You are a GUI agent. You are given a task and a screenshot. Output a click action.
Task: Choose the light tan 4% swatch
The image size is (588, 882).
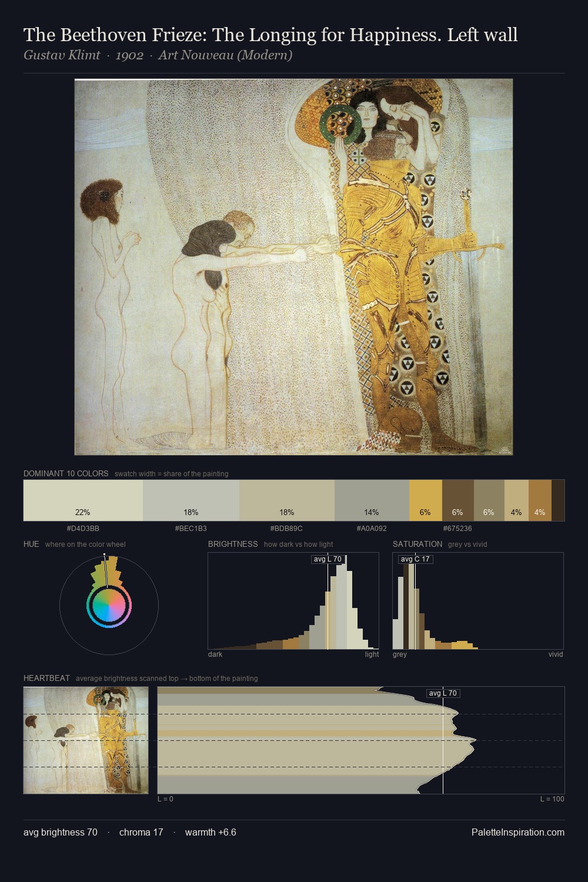516,500
